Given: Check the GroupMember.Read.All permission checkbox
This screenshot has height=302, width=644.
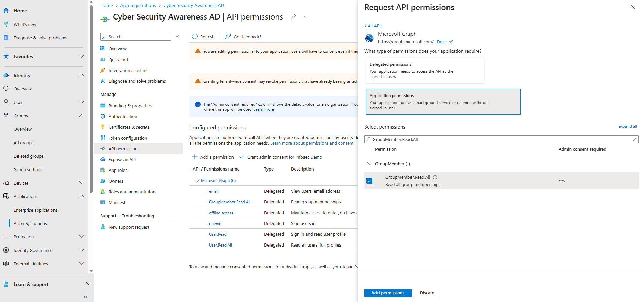Looking at the screenshot, I should click(369, 181).
